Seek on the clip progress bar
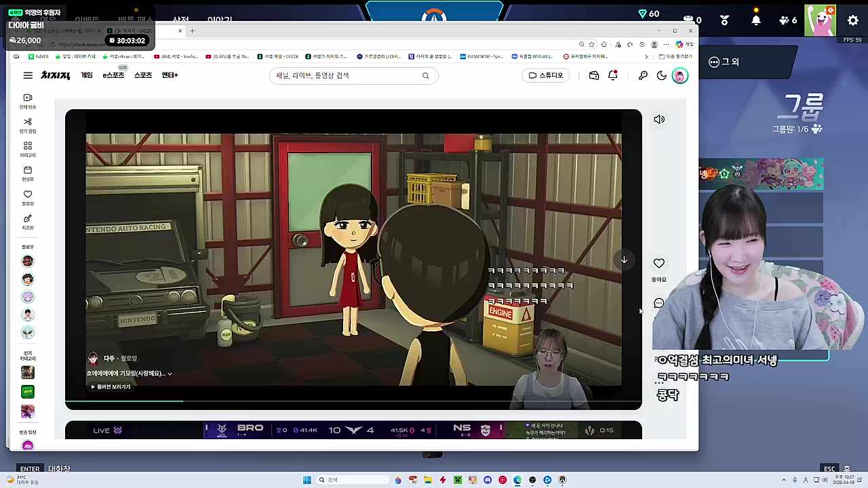Image resolution: width=868 pixels, height=488 pixels. click(353, 401)
